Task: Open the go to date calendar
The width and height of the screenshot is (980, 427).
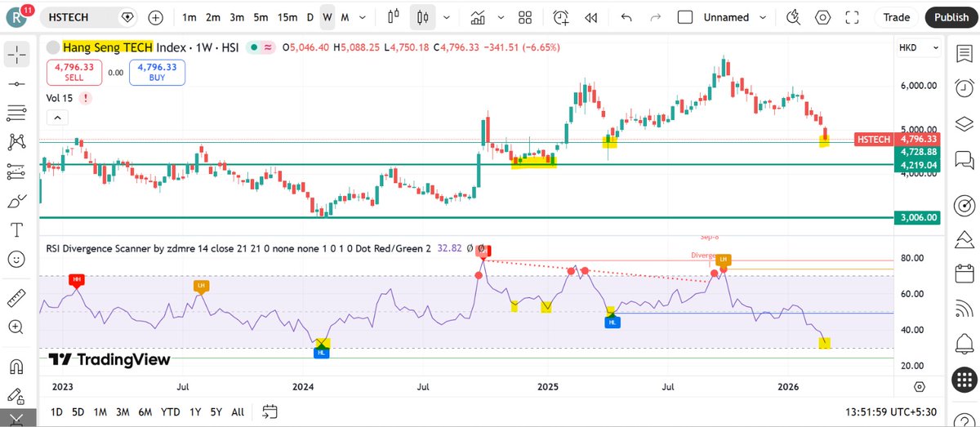Action: tap(271, 411)
